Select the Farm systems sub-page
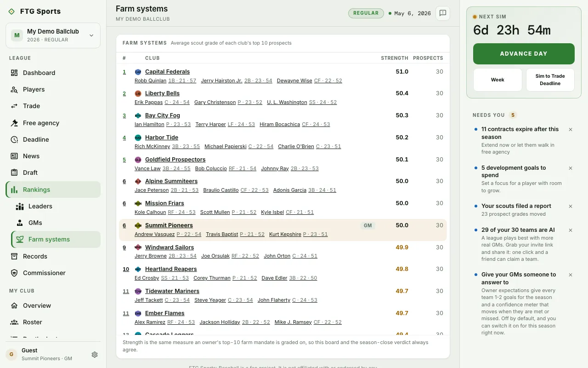The height and width of the screenshot is (368, 588). pyautogui.click(x=56, y=239)
